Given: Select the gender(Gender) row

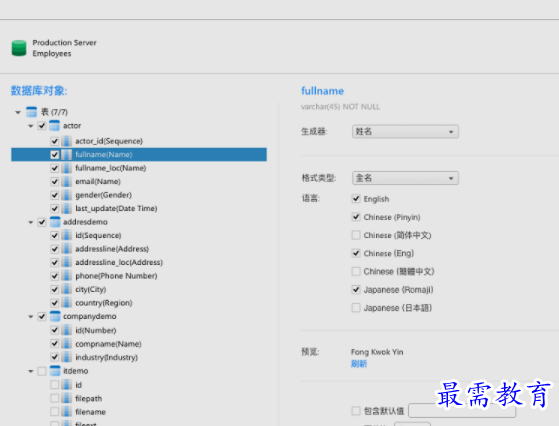Looking at the screenshot, I should click(x=139, y=195).
